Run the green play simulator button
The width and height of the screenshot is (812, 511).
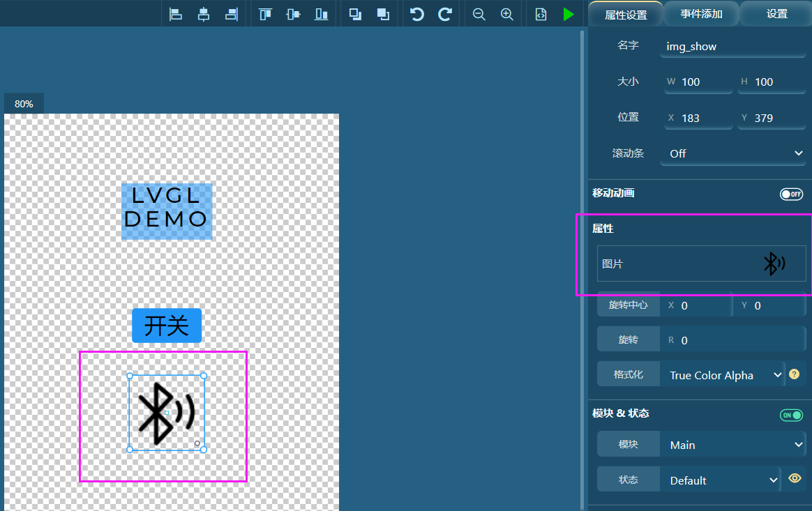[569, 14]
